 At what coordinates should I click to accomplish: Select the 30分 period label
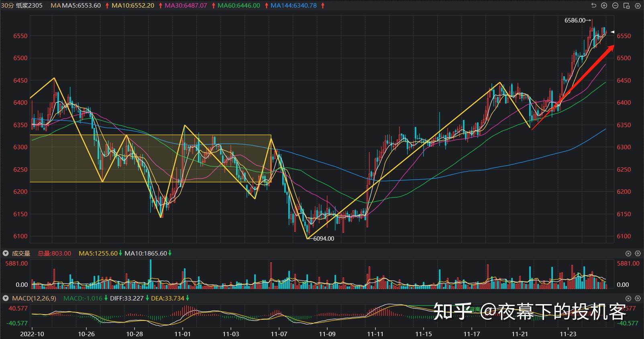[7, 6]
